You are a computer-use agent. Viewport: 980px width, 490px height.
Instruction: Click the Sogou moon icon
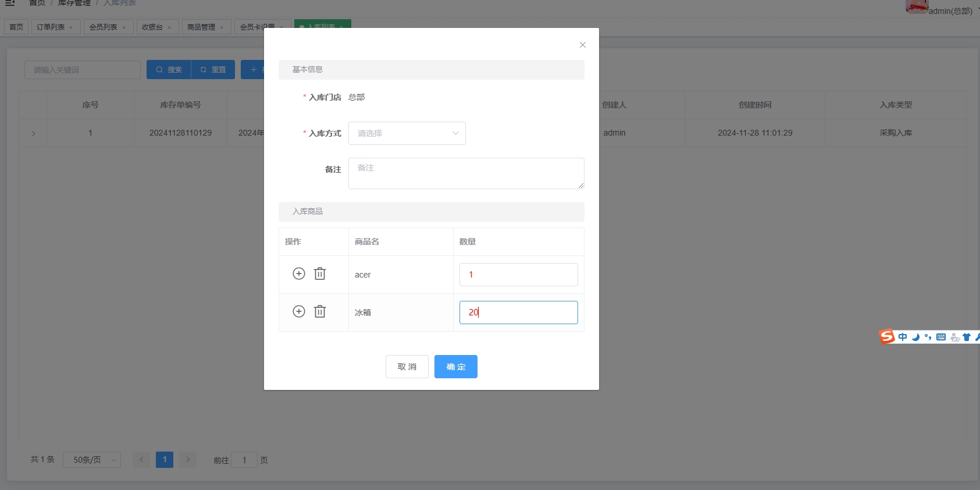[915, 337]
